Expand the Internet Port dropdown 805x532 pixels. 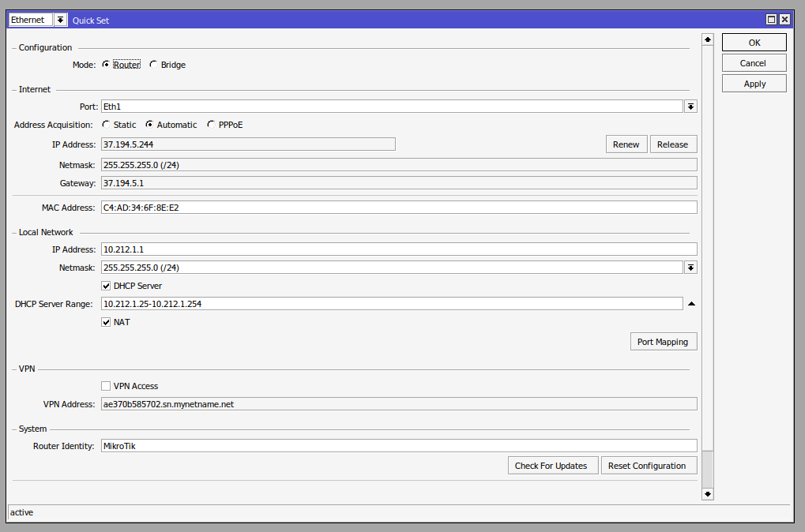tap(690, 107)
